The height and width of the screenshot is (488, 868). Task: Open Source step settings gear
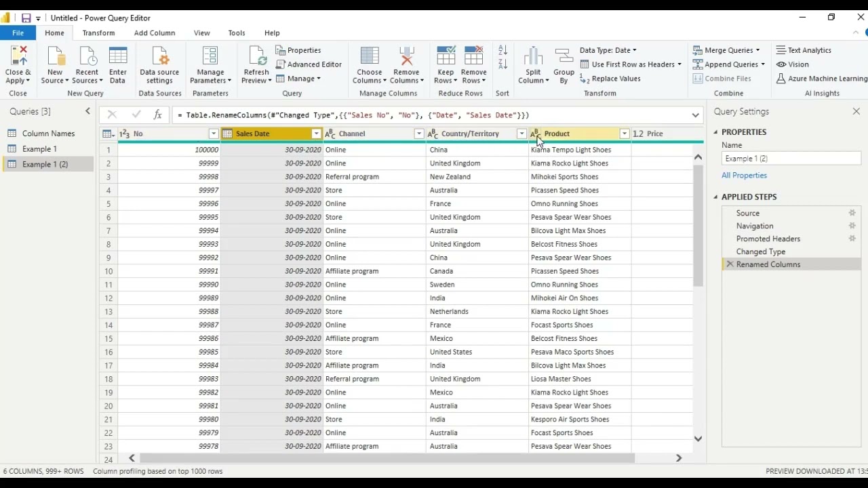point(852,213)
